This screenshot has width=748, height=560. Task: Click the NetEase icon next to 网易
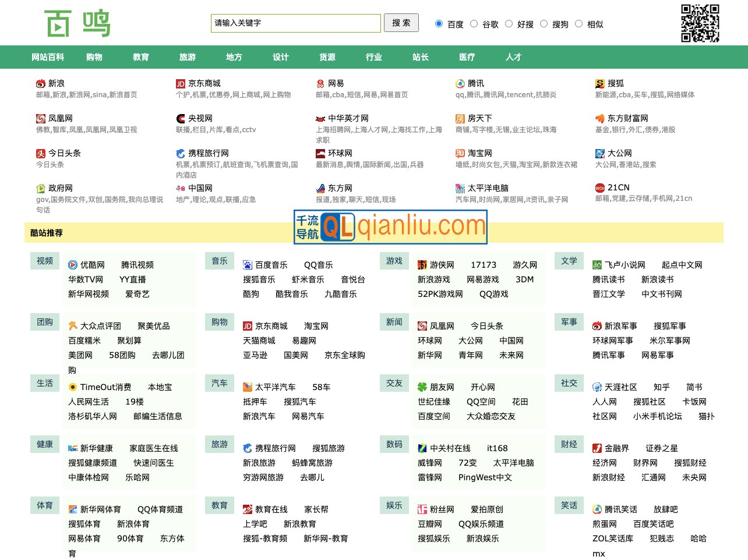click(320, 83)
